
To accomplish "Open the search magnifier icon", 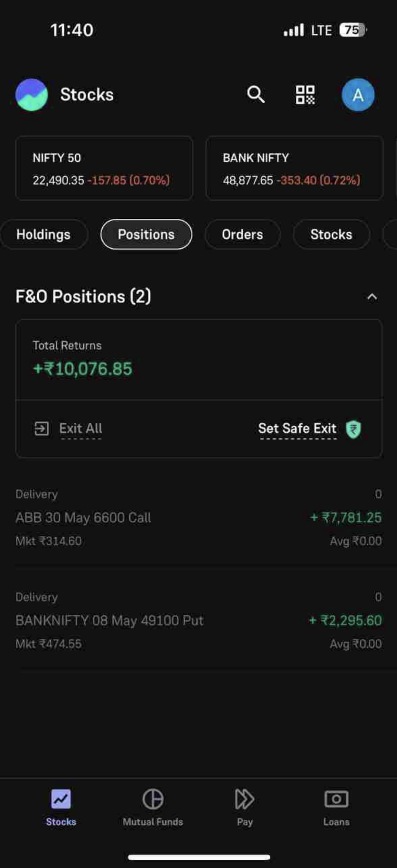I will pyautogui.click(x=256, y=95).
